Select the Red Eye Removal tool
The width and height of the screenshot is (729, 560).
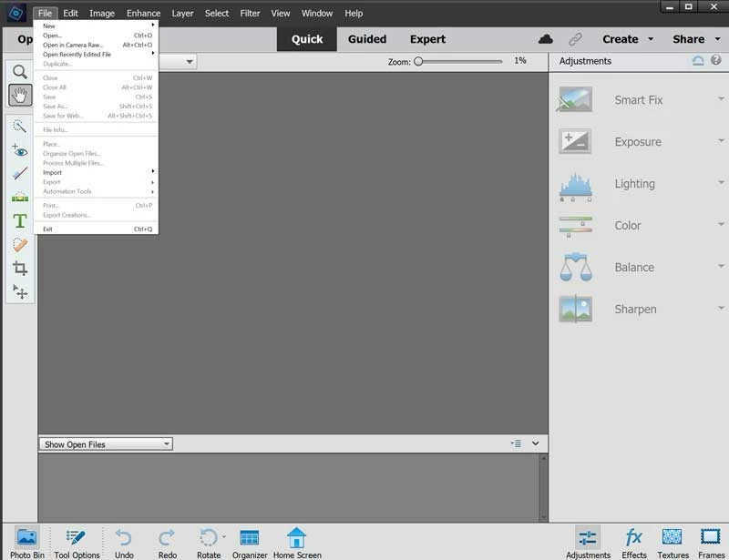tap(19, 150)
